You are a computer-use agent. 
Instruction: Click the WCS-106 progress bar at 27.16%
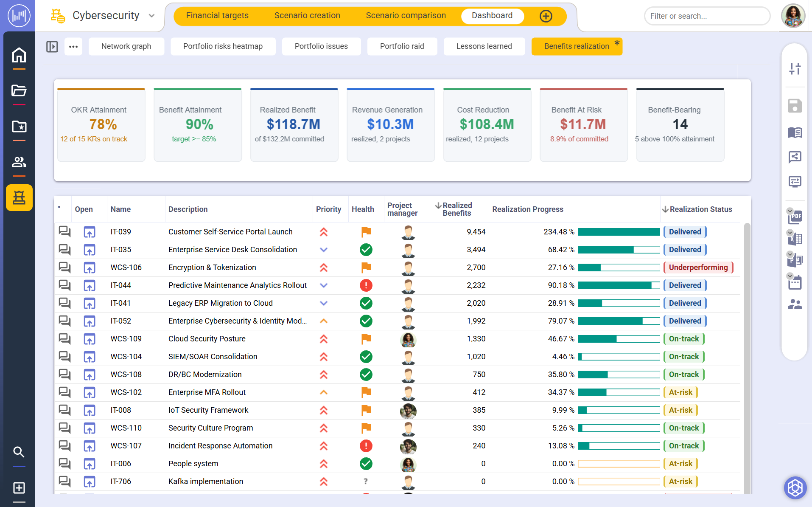[x=619, y=268]
